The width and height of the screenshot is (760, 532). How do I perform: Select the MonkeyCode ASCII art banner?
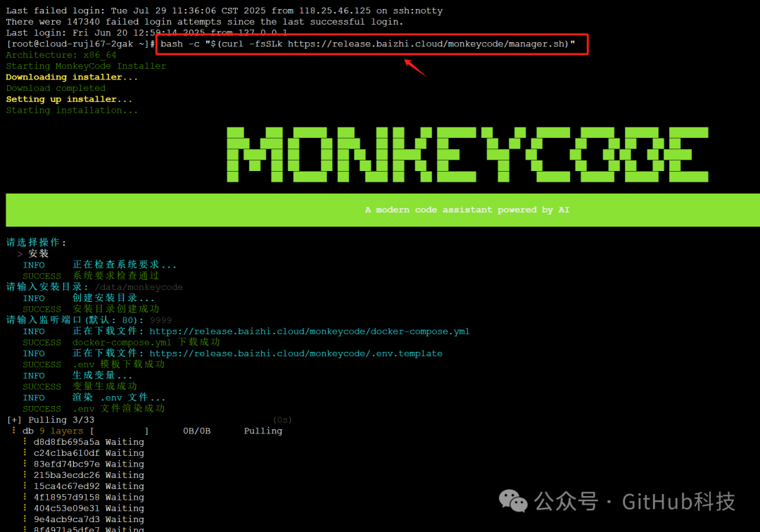tap(466, 153)
